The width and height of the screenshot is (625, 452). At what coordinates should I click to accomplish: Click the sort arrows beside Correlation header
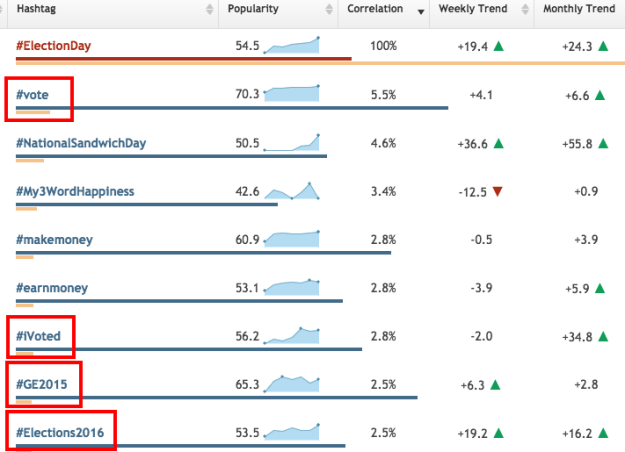click(x=421, y=9)
